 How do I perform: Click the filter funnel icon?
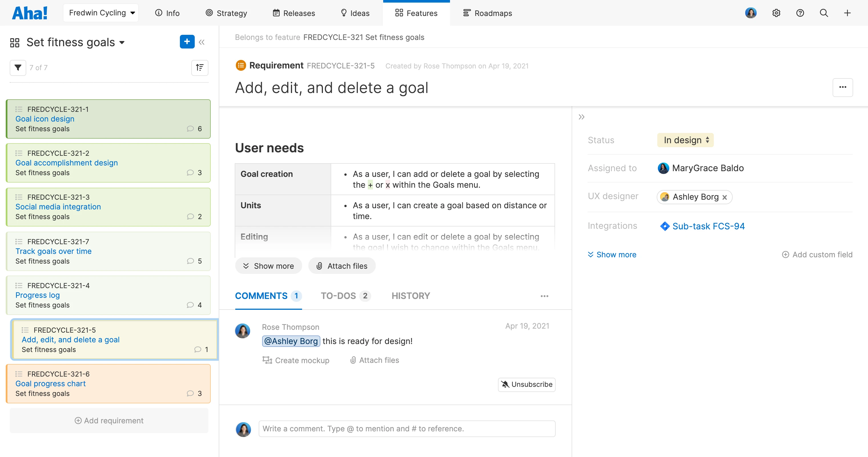pos(18,68)
